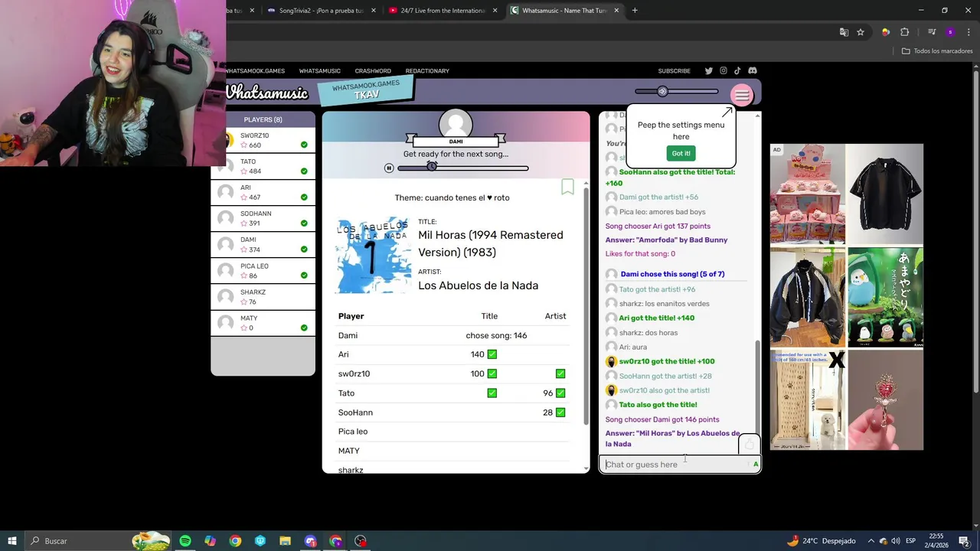Open the WHATSAMOOK.GAMES menu link
The width and height of the screenshot is (980, 551).
pyautogui.click(x=255, y=71)
